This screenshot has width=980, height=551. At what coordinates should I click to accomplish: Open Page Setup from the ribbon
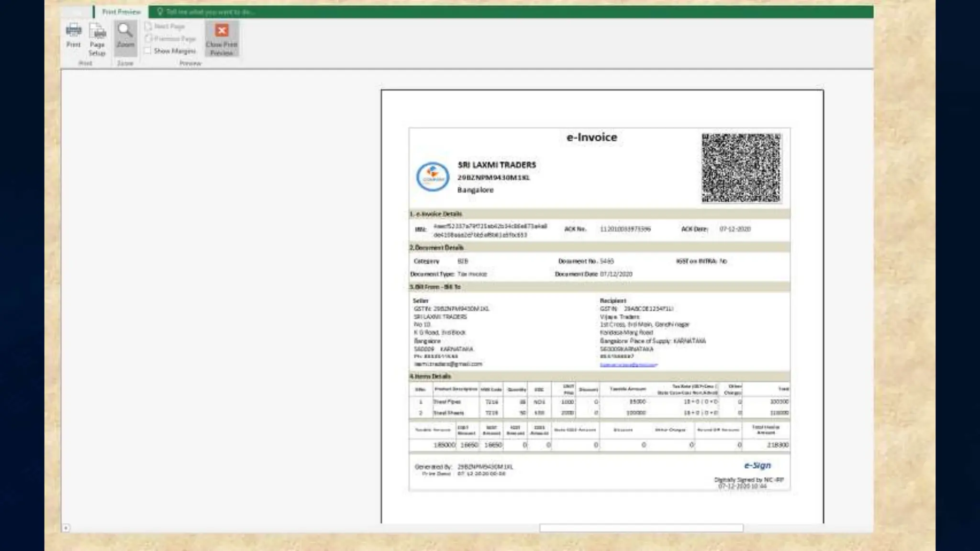tap(97, 33)
